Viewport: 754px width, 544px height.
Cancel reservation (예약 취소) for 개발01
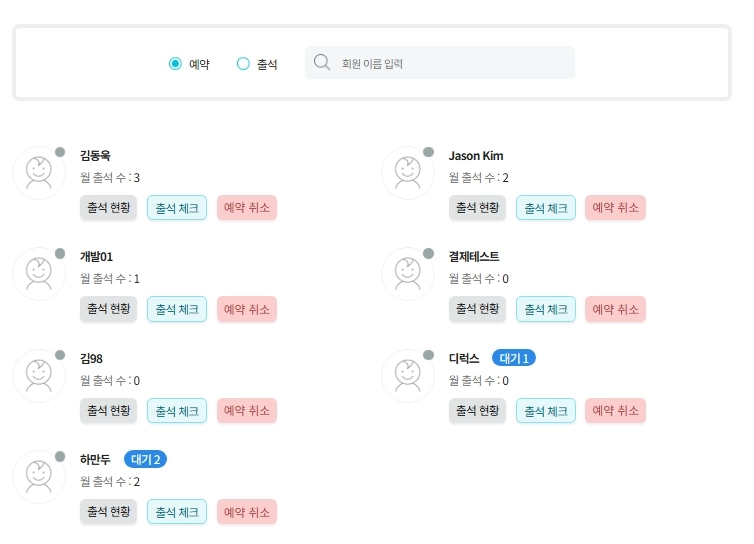click(247, 309)
